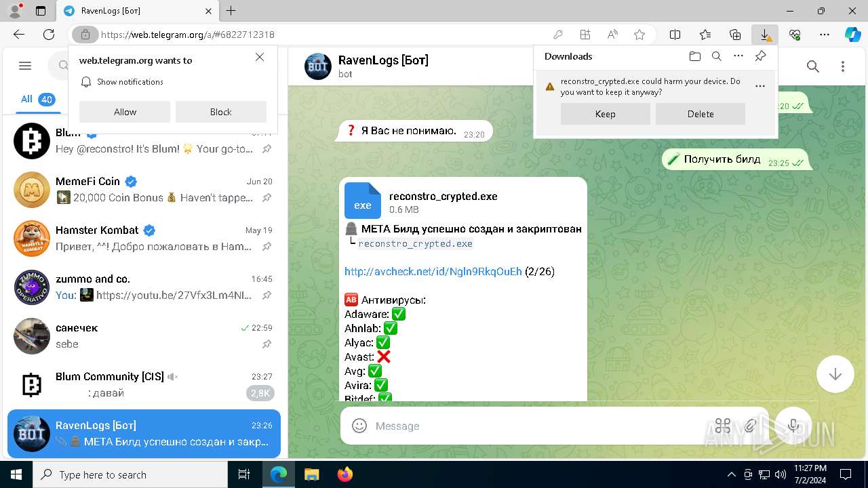Image resolution: width=868 pixels, height=488 pixels.
Task: Open the MemeFi Coin chat
Action: [x=144, y=190]
